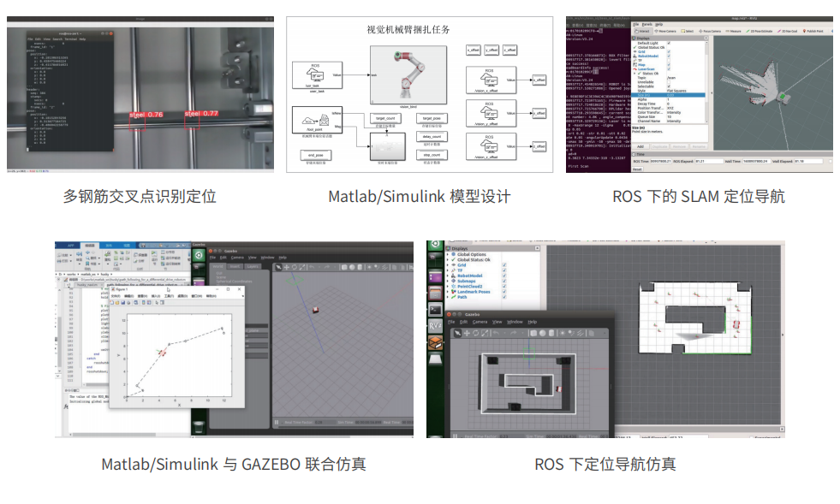Viewport: 840px width, 504px height.
Task: Click the save icon in Figure 1 toolbar
Action: tap(122, 302)
